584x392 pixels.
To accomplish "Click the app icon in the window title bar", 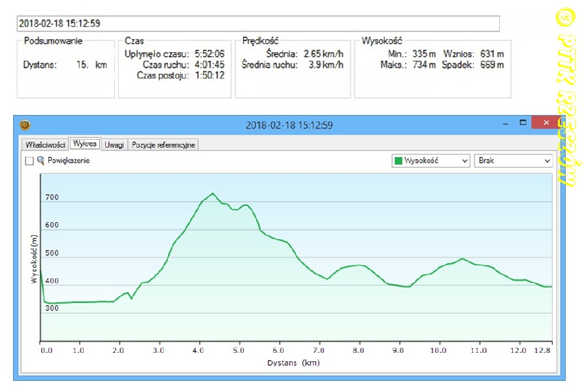I will pyautogui.click(x=25, y=125).
